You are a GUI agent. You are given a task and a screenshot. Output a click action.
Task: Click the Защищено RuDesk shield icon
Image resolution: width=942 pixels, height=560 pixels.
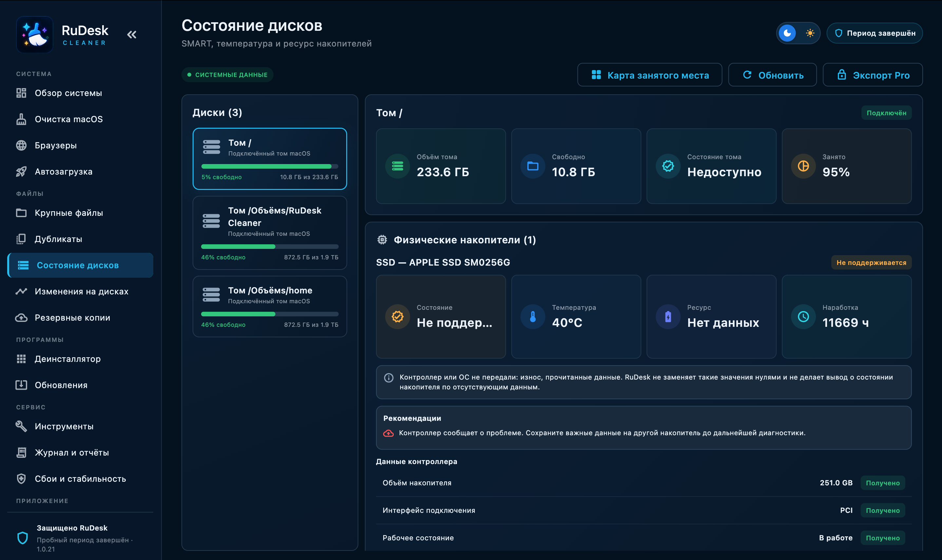click(x=23, y=538)
